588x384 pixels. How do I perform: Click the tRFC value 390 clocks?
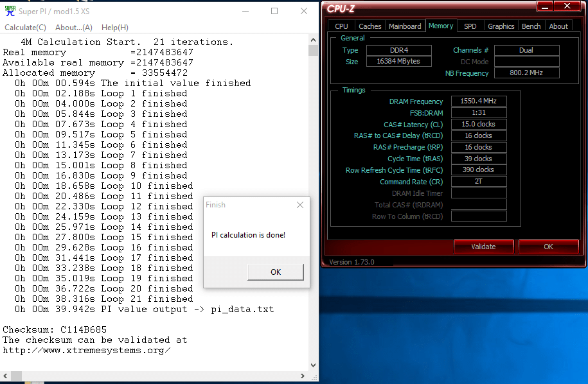[479, 170]
